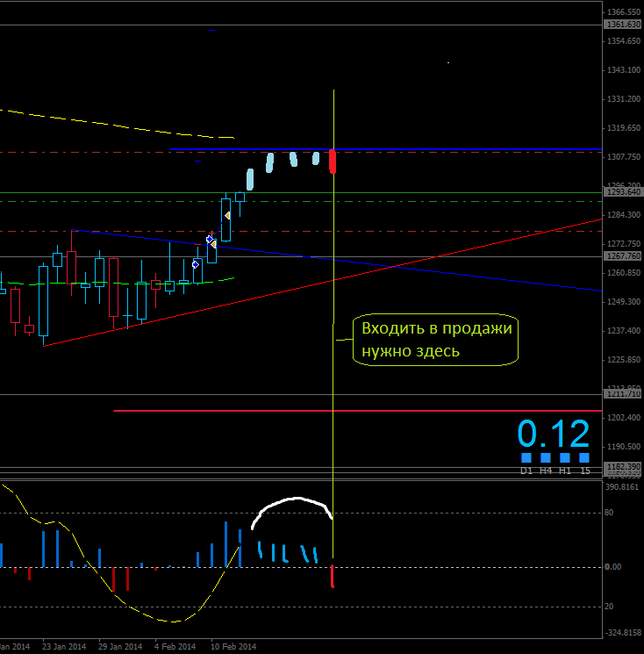This screenshot has width=644, height=654.
Task: Click the 1331.200 price scale label
Action: [624, 99]
